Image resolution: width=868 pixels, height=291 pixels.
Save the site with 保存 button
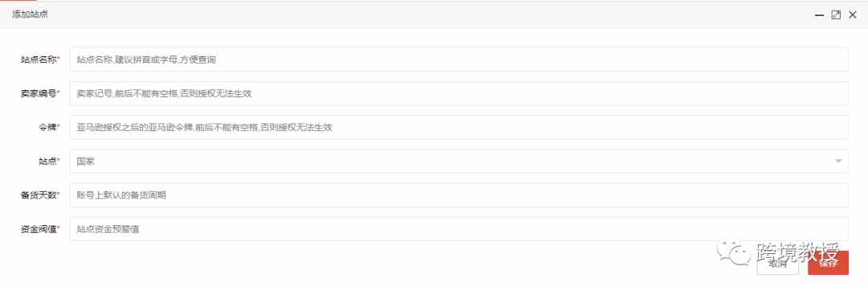[x=828, y=264]
